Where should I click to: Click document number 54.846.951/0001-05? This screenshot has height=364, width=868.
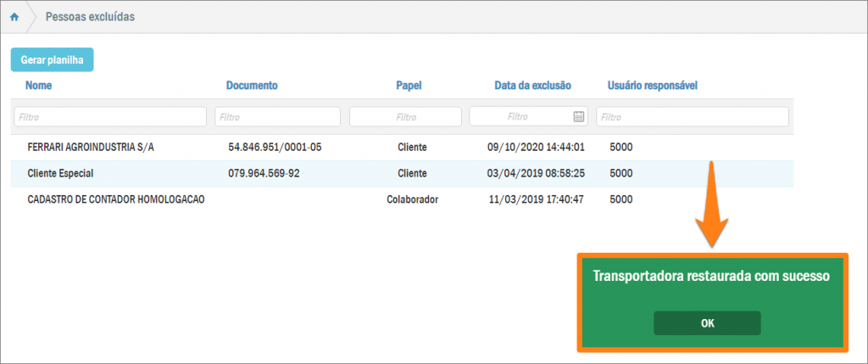pyautogui.click(x=275, y=148)
